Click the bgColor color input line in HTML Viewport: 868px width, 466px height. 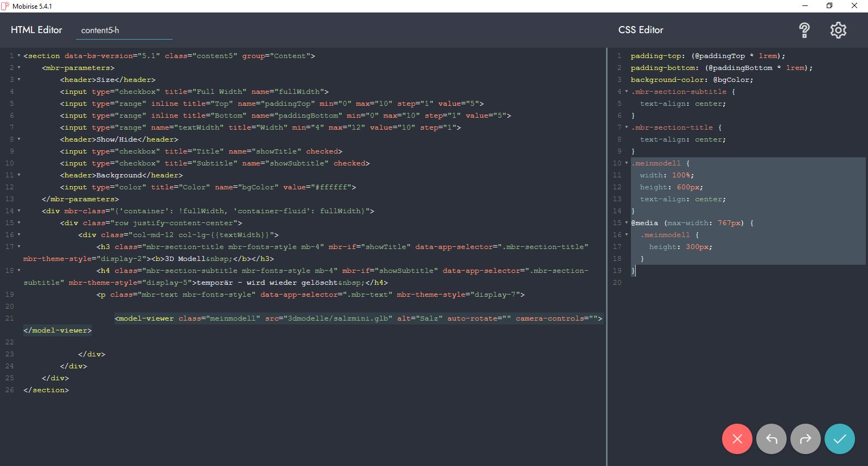pyautogui.click(x=207, y=187)
